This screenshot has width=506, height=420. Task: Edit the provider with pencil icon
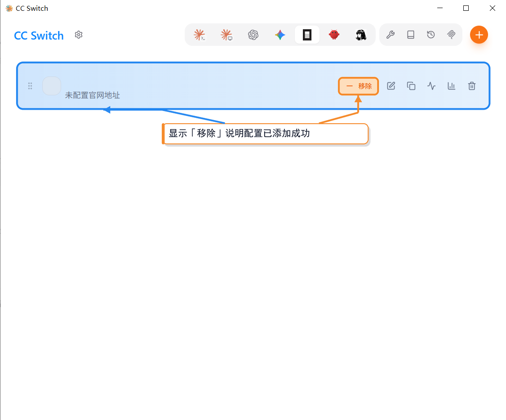(x=391, y=86)
